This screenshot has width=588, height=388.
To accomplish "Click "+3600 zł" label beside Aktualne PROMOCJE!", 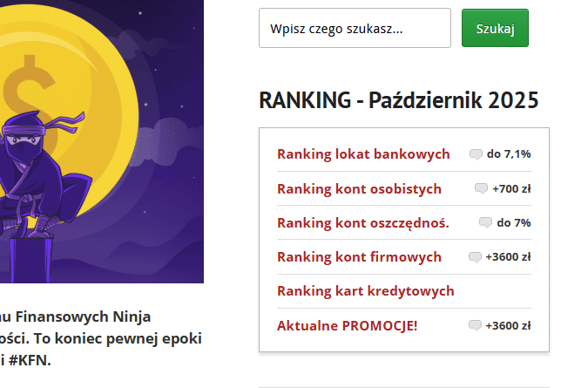I will click(509, 325).
